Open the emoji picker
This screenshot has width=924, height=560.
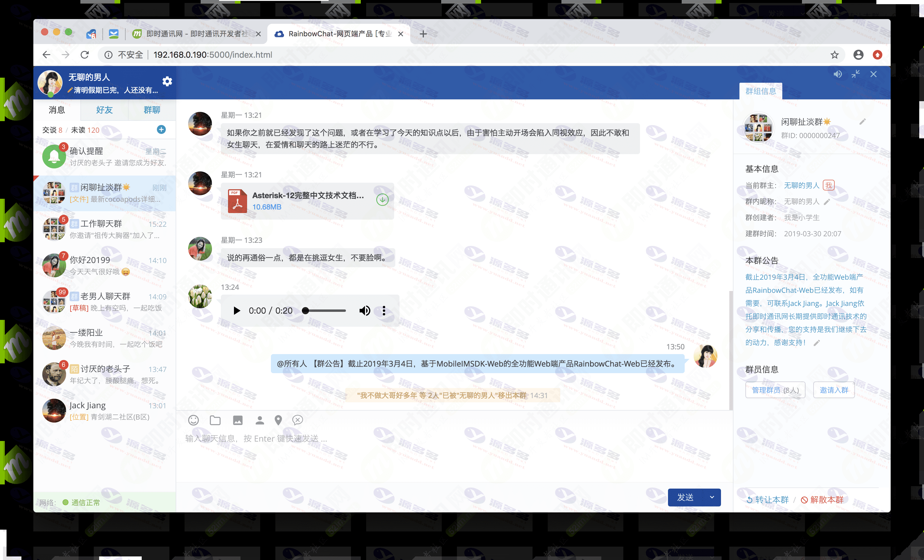point(193,420)
